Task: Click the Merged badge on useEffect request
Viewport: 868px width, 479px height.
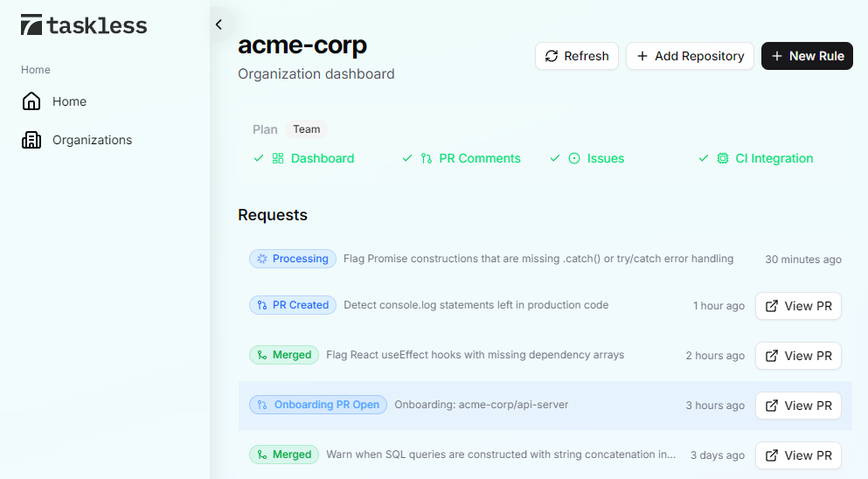Action: tap(284, 355)
